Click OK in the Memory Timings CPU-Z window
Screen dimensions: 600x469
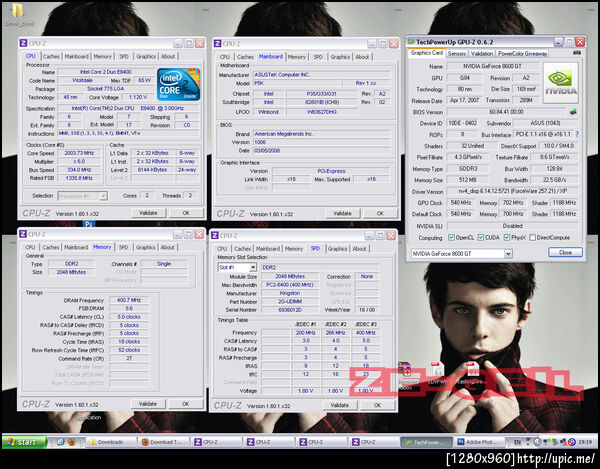pyautogui.click(x=186, y=404)
